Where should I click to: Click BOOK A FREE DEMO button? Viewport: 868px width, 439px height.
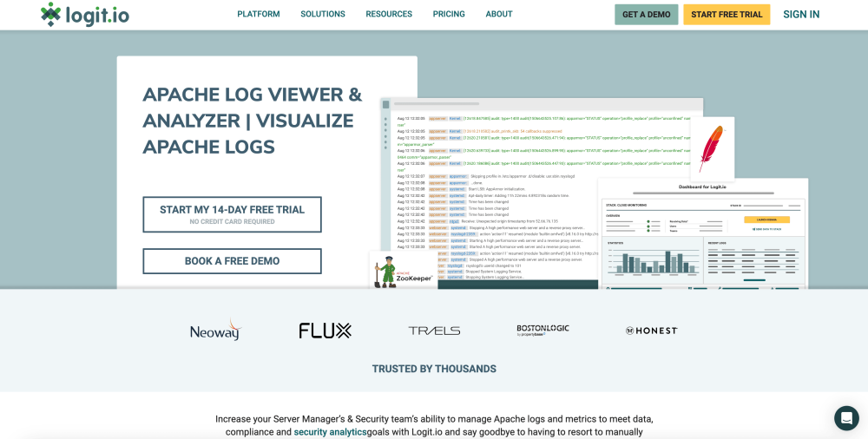click(232, 261)
